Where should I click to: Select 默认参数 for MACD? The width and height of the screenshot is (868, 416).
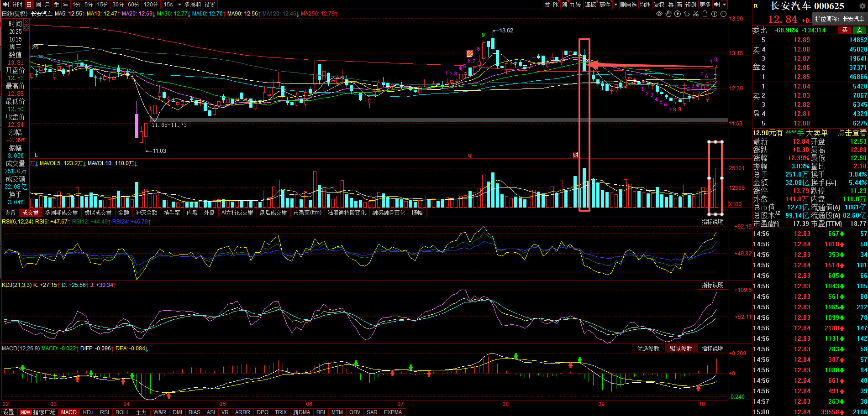(x=681, y=348)
